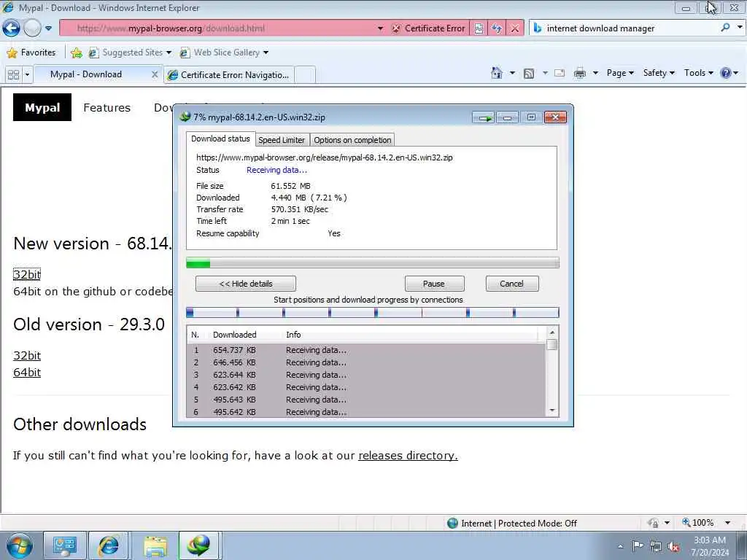Click the status bar Internet zone globe

pos(452,524)
